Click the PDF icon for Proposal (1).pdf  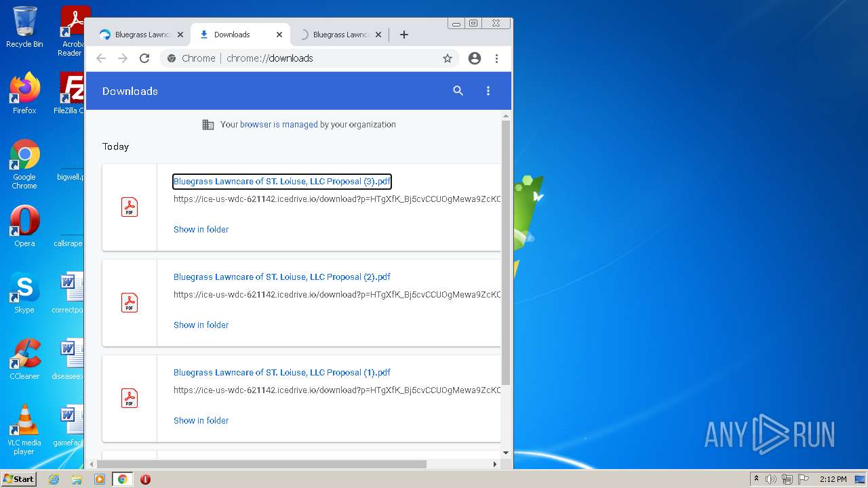pos(130,398)
